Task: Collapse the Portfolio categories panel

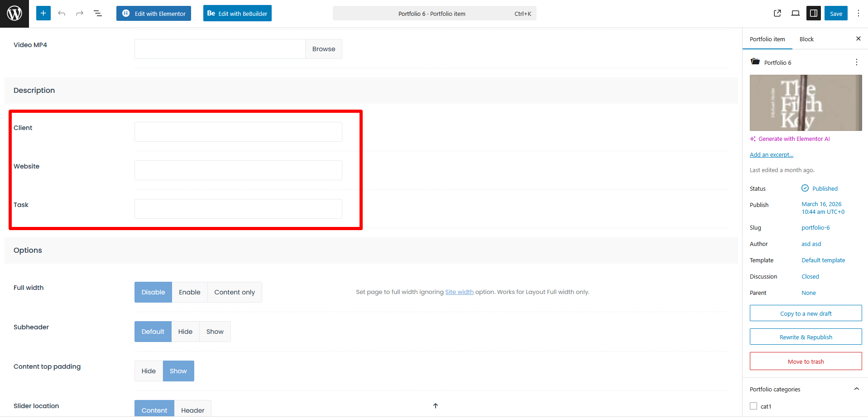Action: (x=856, y=389)
